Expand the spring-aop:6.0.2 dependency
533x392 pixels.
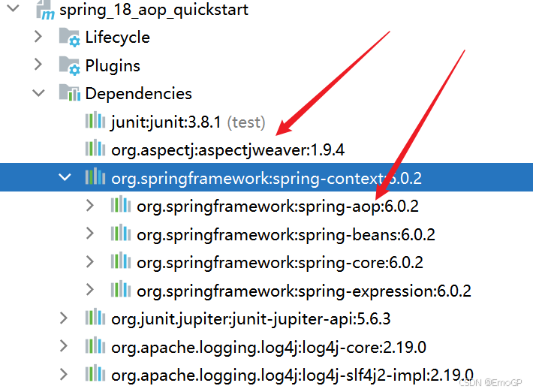(x=90, y=205)
